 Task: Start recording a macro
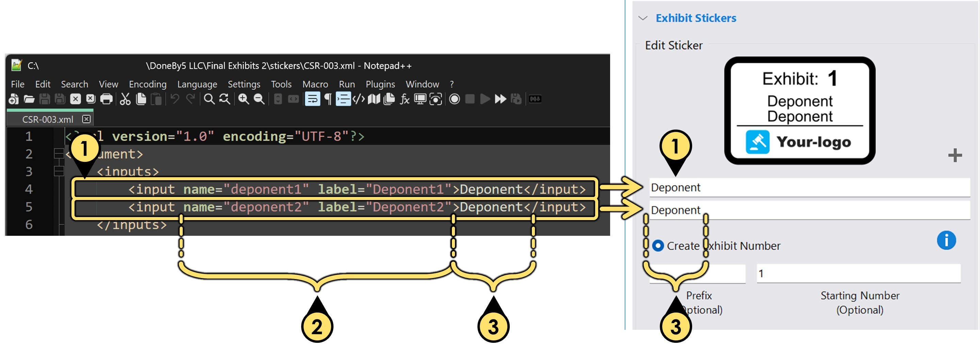pos(454,99)
